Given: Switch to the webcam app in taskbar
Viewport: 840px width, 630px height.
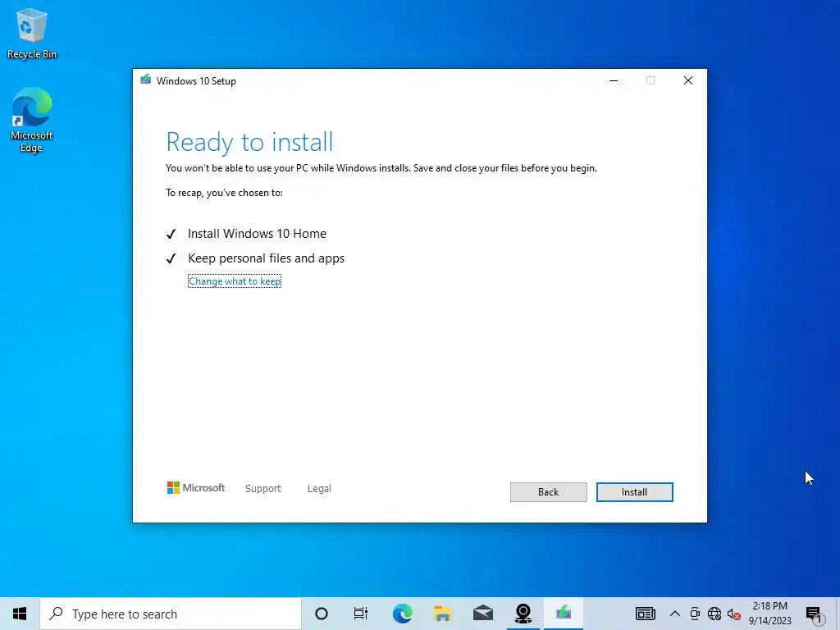Looking at the screenshot, I should click(523, 614).
